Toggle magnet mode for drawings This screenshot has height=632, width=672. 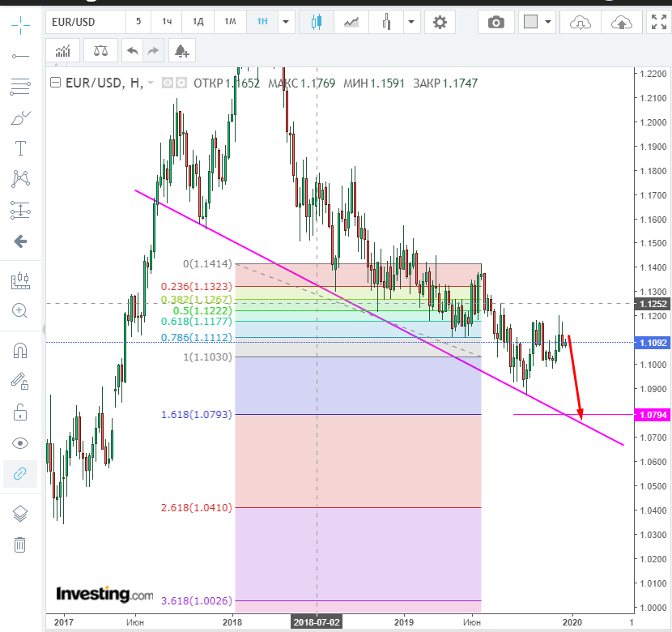(20, 351)
